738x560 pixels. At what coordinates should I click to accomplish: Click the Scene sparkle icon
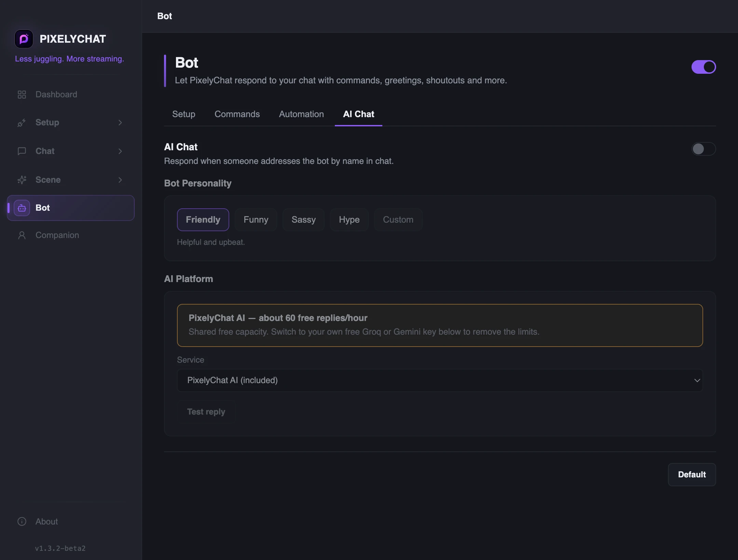click(22, 180)
